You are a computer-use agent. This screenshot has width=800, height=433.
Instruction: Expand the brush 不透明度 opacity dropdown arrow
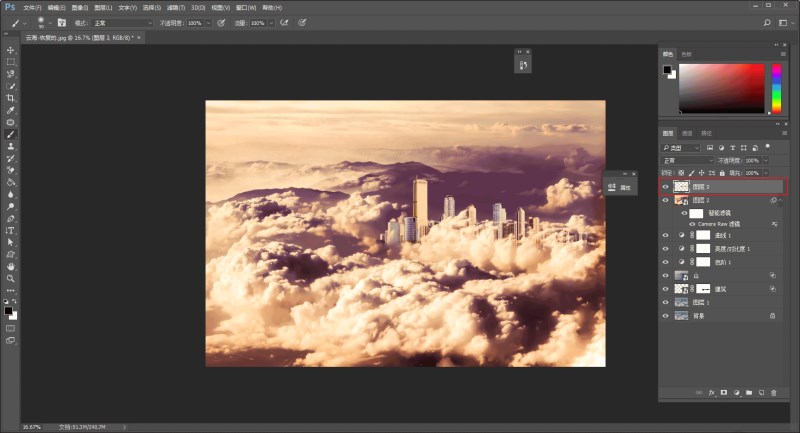208,22
